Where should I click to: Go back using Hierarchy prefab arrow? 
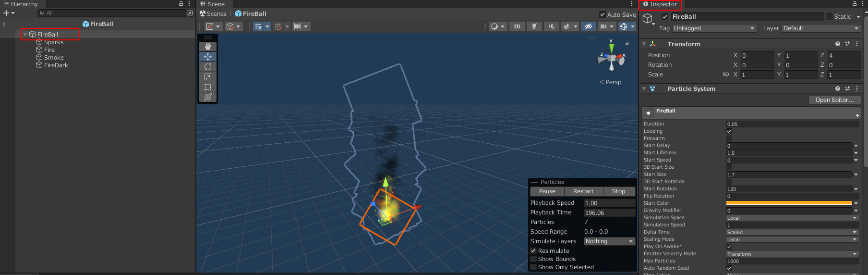[x=4, y=24]
